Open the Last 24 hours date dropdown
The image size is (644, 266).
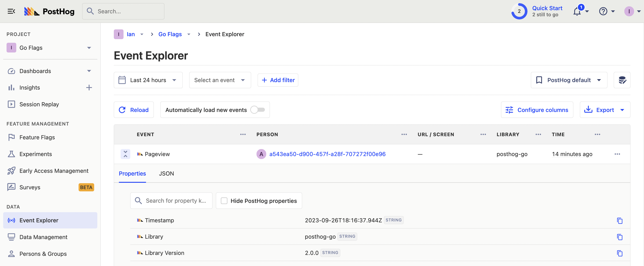tap(148, 80)
